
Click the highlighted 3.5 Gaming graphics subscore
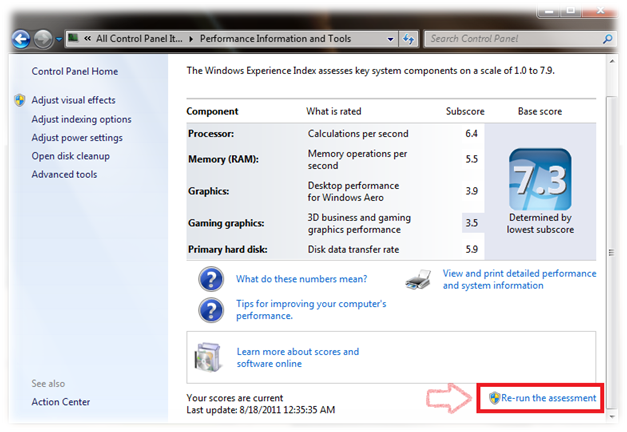[x=471, y=223]
